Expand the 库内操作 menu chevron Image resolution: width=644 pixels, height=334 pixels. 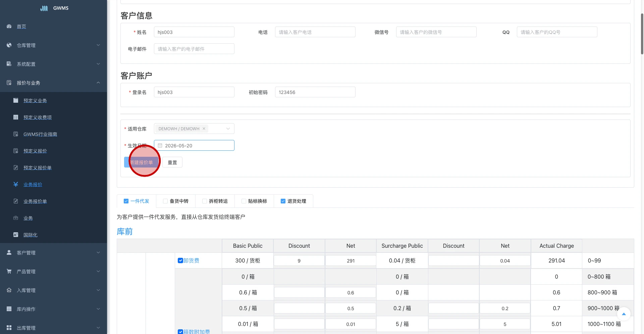tap(98, 309)
